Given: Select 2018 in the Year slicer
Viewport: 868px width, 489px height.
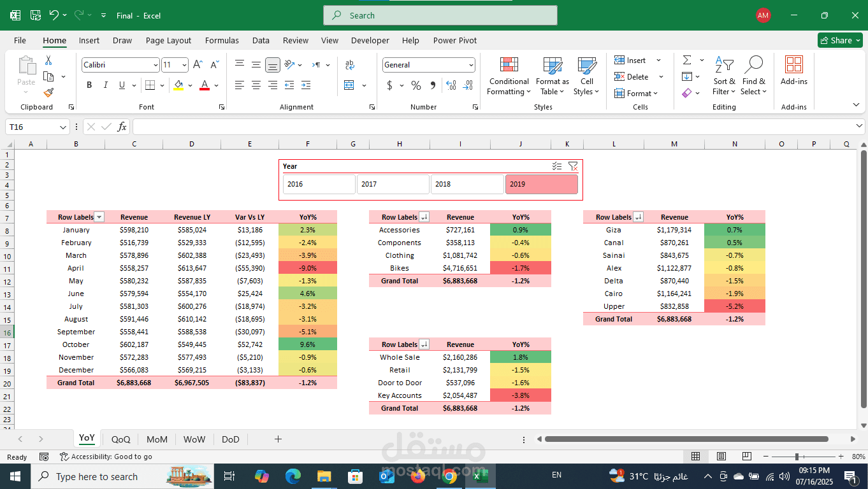Looking at the screenshot, I should pos(467,184).
